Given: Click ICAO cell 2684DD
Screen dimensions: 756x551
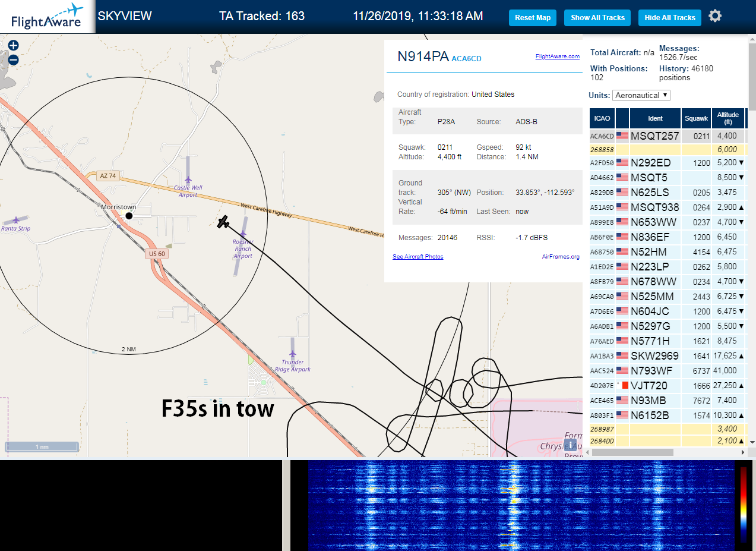Looking at the screenshot, I should 602,440.
